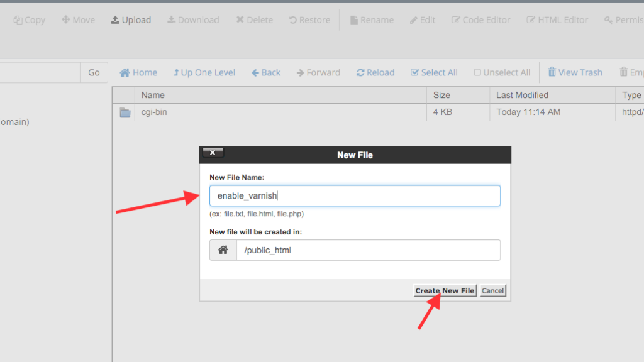Click Restore in the toolbar
The width and height of the screenshot is (644, 362).
(x=309, y=20)
